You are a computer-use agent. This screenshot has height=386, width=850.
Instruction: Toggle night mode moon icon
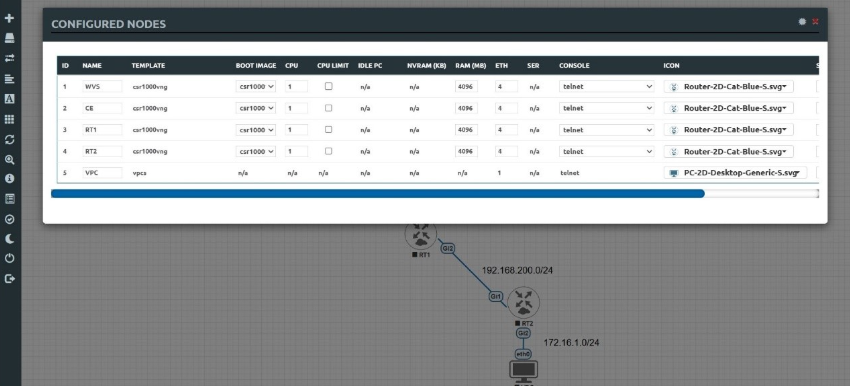click(9, 239)
